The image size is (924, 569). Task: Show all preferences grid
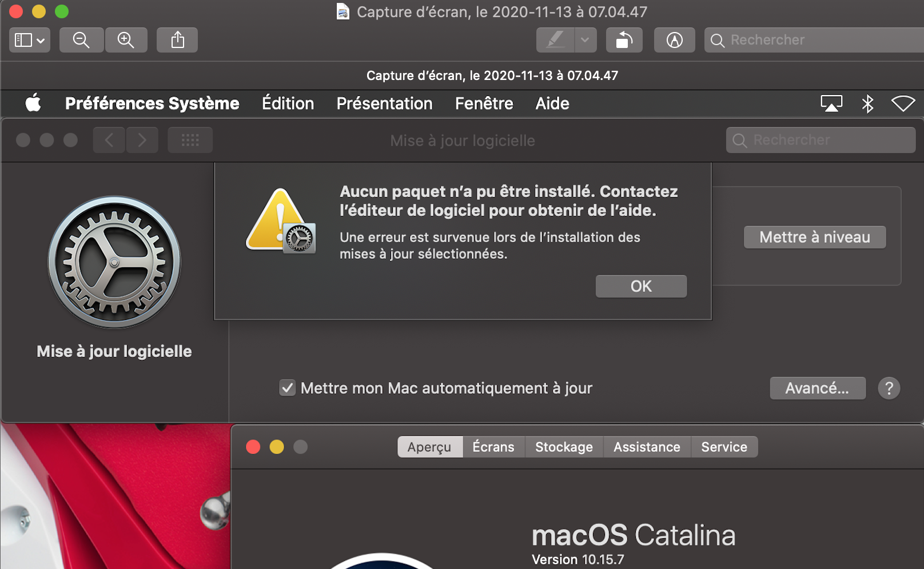(190, 140)
